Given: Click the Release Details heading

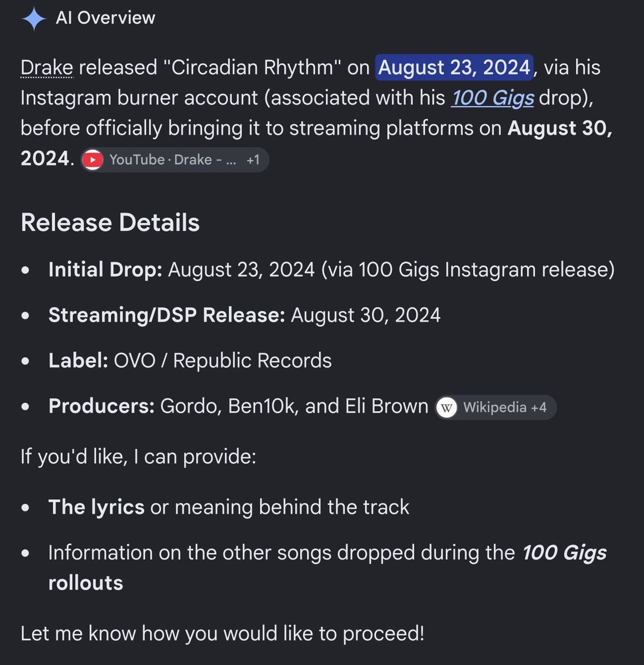Looking at the screenshot, I should coord(110,223).
